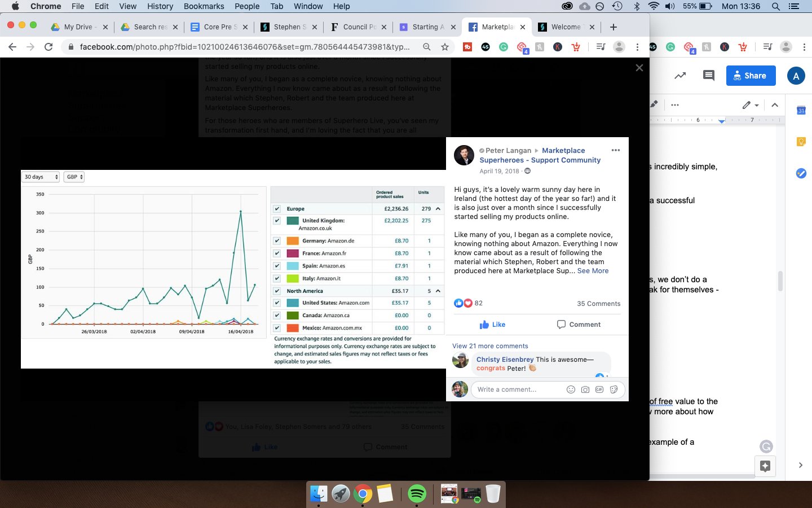
Task: Open Google Tasks side panel icon
Action: tap(801, 173)
